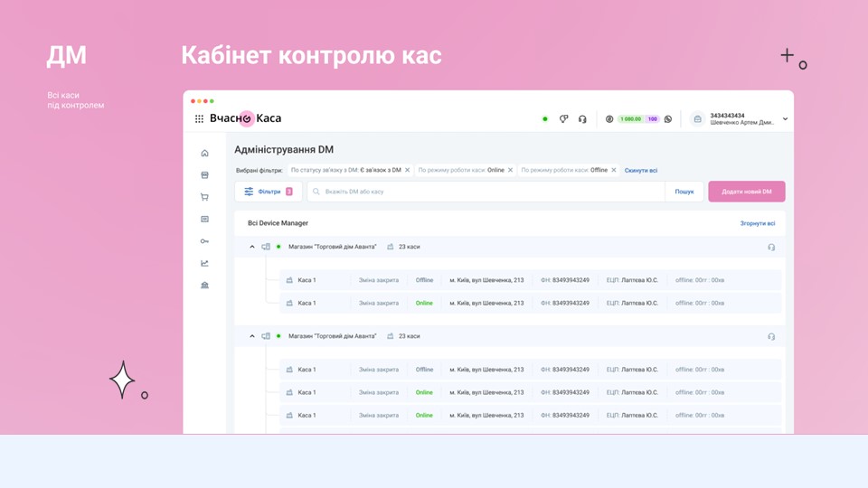
Task: Click the headset support icon in header
Action: [582, 118]
